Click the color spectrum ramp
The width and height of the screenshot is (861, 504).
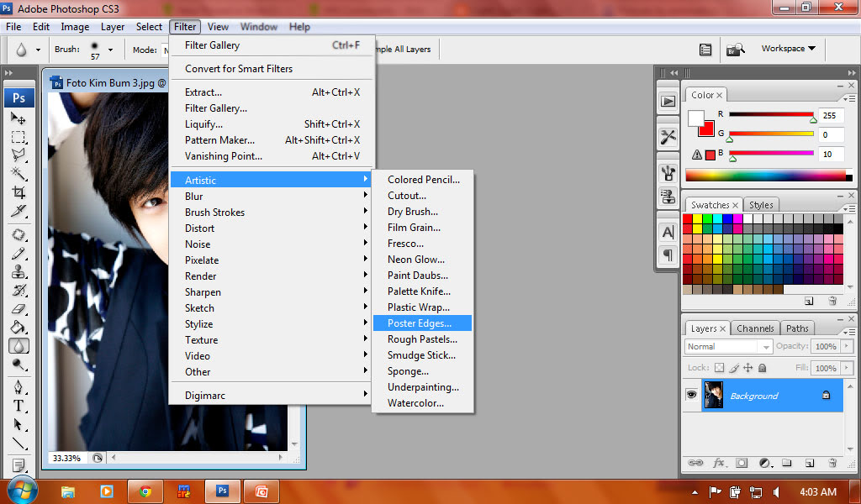[769, 176]
